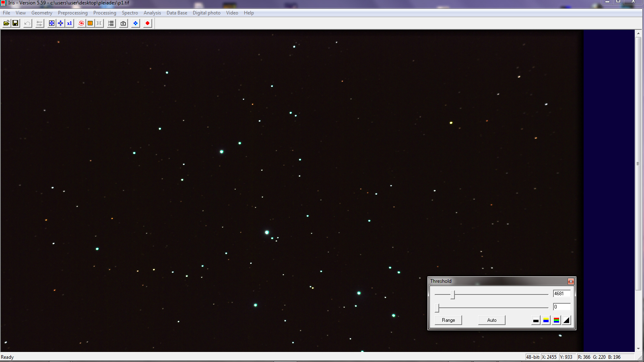
Task: Click the x1 zoom reset icon
Action: click(69, 23)
